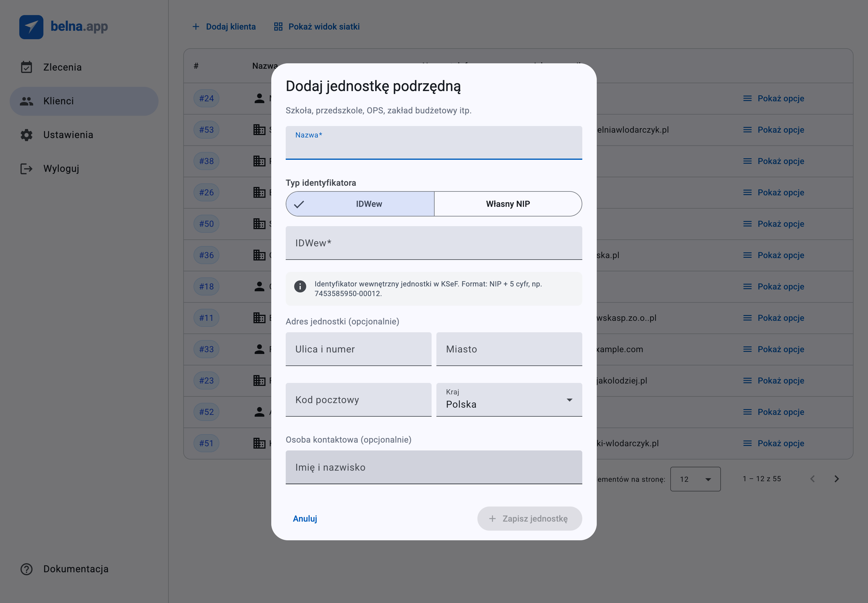Click the company building icon in row #53
The image size is (868, 603).
(x=259, y=130)
